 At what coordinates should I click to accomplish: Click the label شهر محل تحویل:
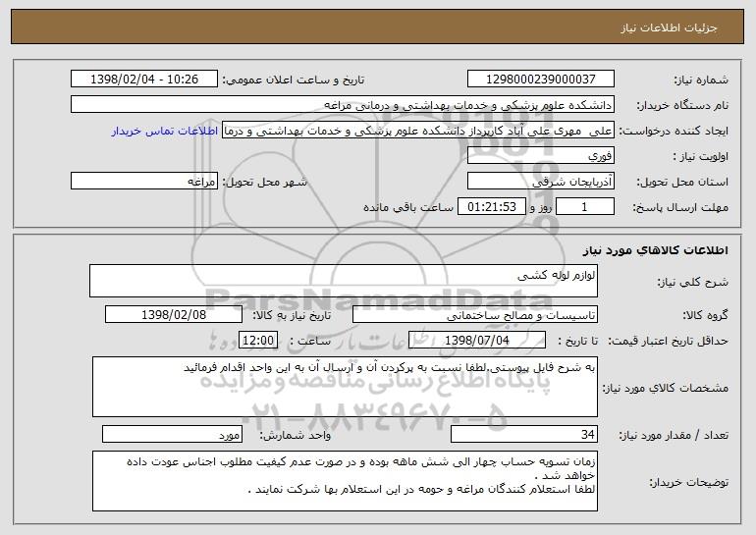pos(265,183)
